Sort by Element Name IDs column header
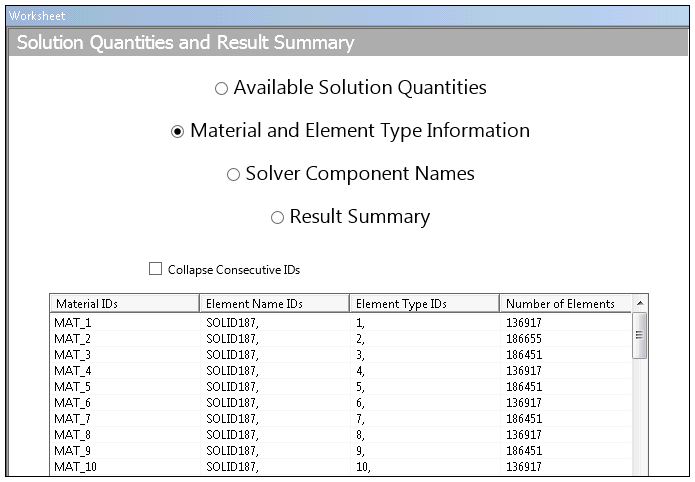Screen dimensions: 695x482 [x=273, y=304]
